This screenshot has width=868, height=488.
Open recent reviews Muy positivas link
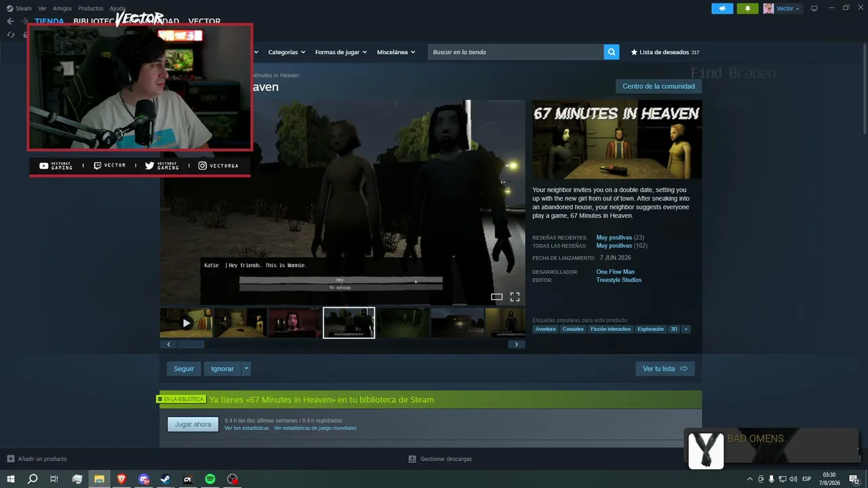click(x=614, y=238)
